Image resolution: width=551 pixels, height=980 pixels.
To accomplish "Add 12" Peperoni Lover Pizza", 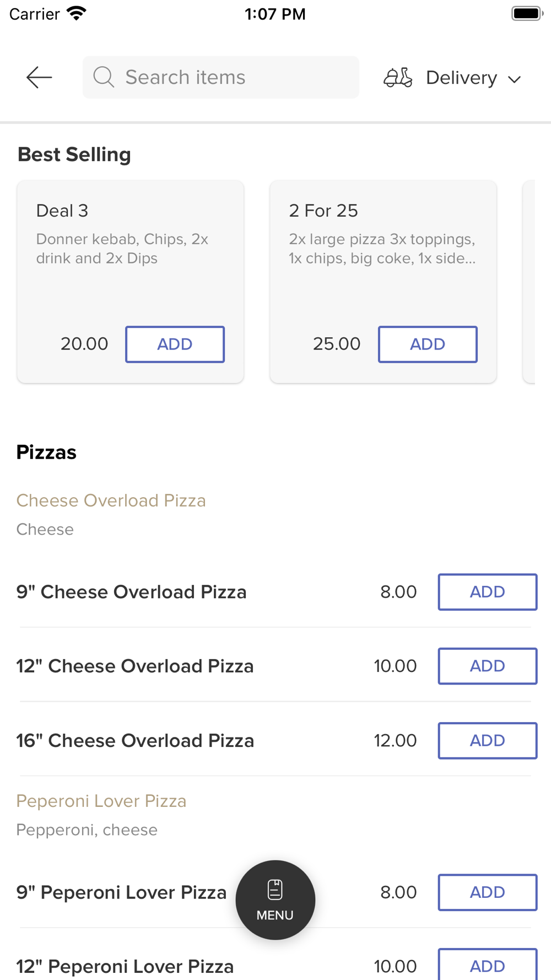I will pyautogui.click(x=487, y=966).
